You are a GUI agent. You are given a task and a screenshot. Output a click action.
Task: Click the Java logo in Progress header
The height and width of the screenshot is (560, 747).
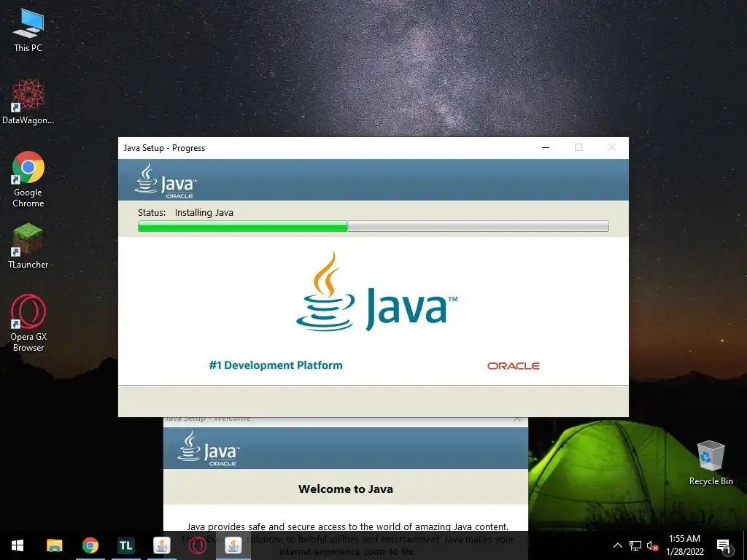(x=166, y=181)
